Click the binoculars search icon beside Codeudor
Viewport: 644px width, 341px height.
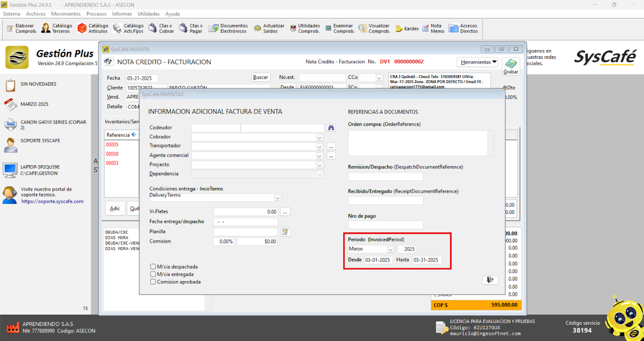click(331, 127)
